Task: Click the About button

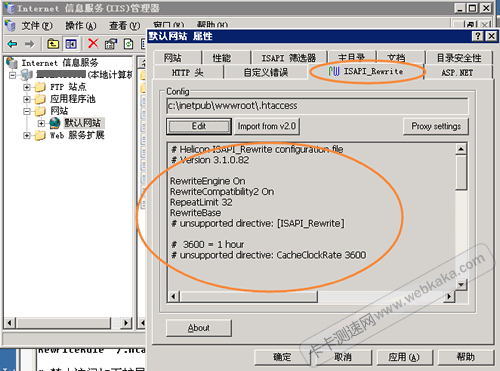Action: (x=199, y=328)
